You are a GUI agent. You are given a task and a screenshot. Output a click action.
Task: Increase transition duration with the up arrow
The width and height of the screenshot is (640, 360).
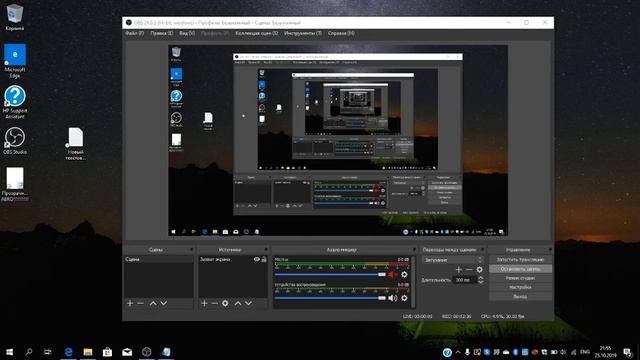480,278
